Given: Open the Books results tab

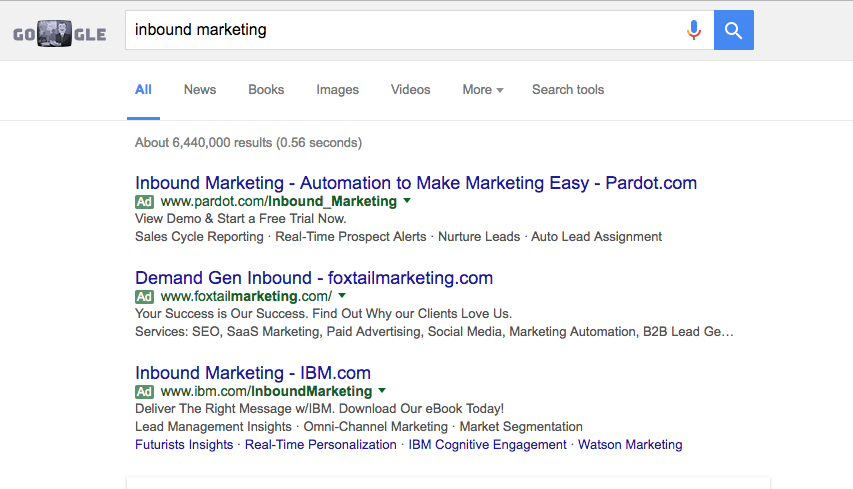Looking at the screenshot, I should point(266,90).
